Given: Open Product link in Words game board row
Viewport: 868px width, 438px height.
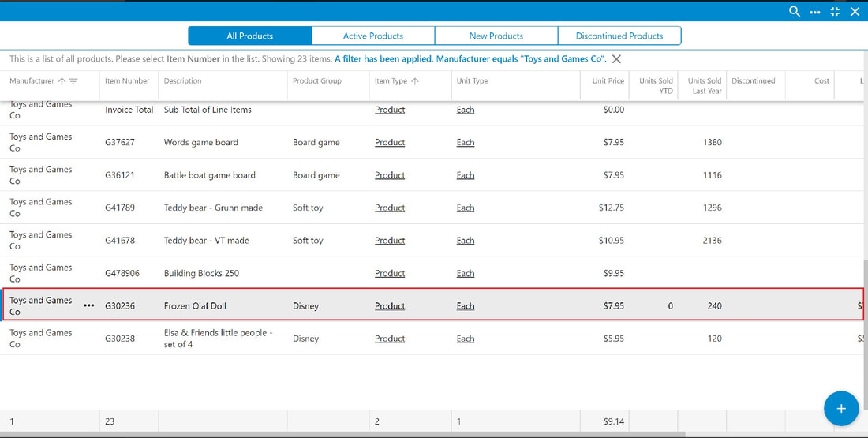Looking at the screenshot, I should tap(390, 142).
